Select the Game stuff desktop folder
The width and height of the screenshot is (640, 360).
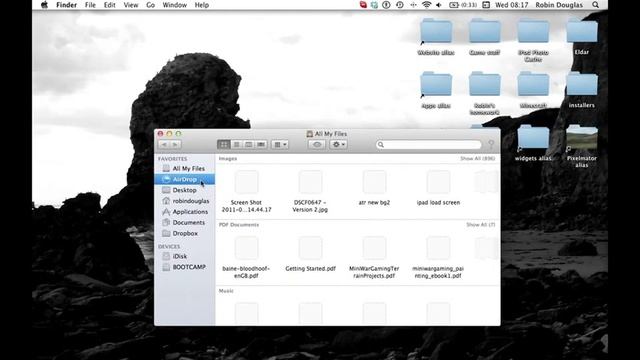point(484,37)
